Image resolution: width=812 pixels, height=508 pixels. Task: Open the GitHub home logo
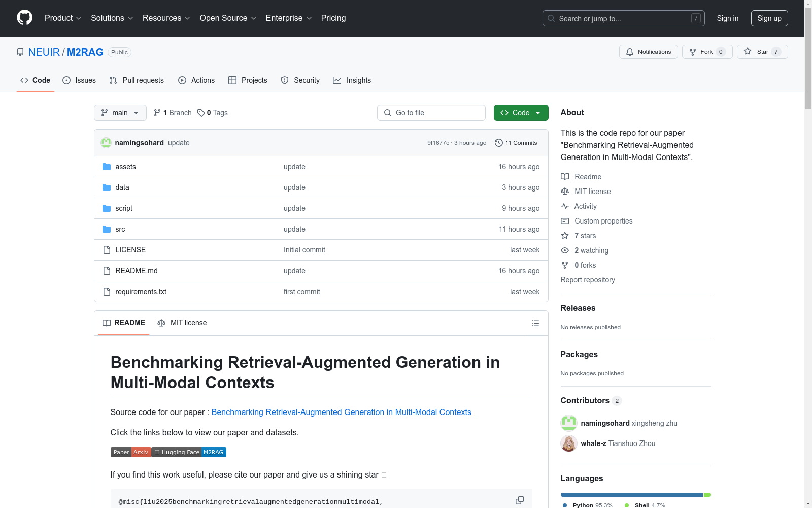coord(24,18)
